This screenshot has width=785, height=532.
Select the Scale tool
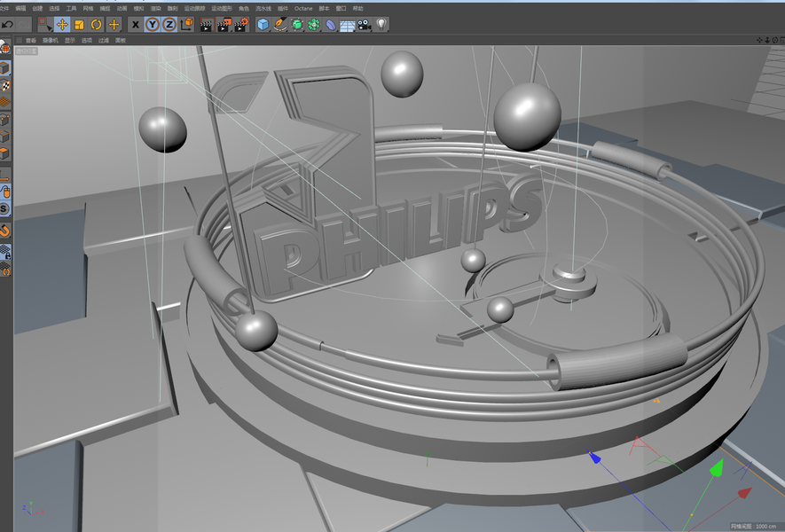point(79,25)
